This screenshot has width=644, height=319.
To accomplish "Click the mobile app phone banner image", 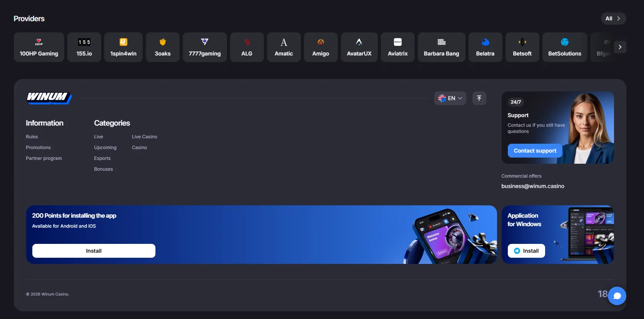I will click(x=450, y=236).
